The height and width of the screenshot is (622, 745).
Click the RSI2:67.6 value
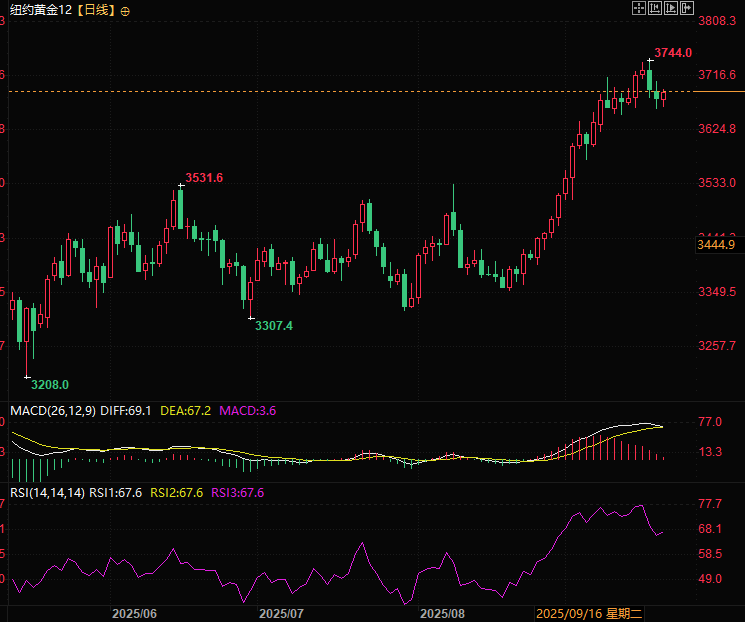click(x=177, y=493)
